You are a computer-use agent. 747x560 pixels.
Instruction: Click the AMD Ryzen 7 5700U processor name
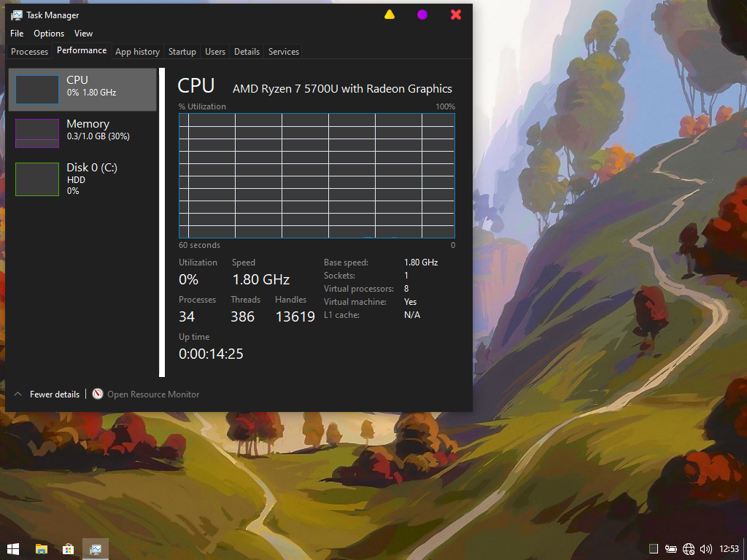342,88
